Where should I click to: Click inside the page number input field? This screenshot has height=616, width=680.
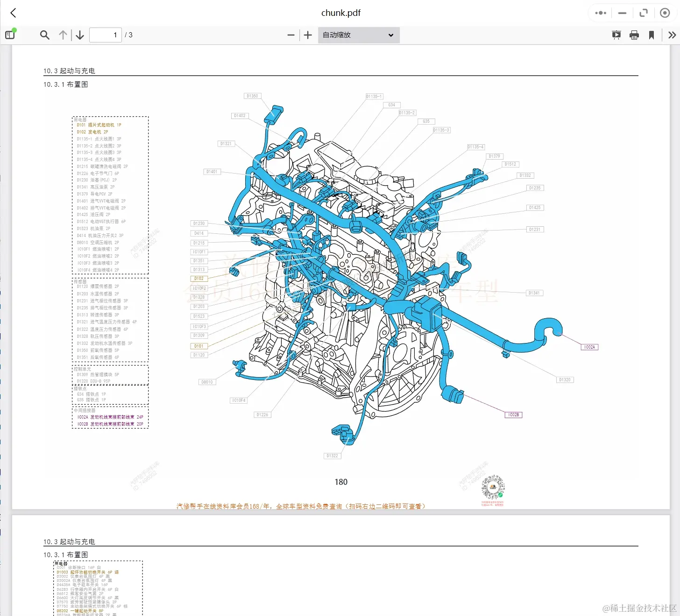click(x=105, y=35)
